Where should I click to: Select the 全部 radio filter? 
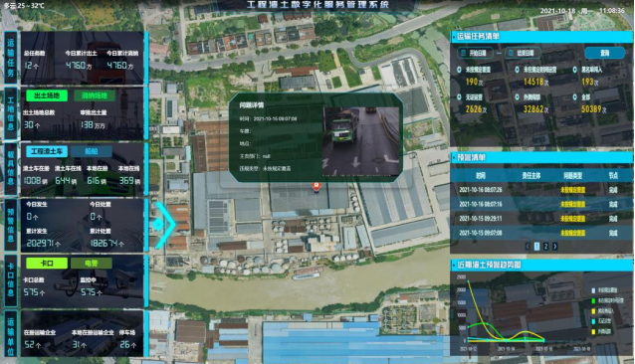(574, 97)
